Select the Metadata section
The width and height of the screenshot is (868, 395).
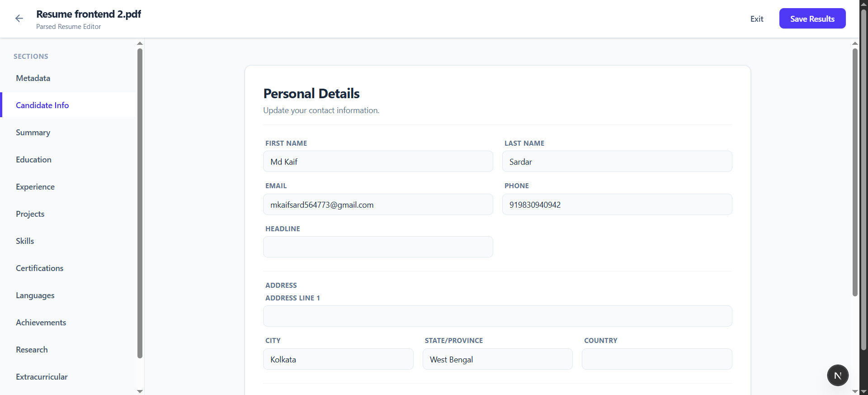[33, 78]
